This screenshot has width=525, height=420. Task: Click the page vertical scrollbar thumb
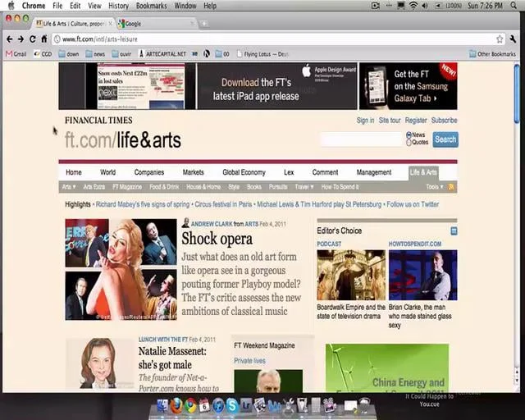click(518, 94)
